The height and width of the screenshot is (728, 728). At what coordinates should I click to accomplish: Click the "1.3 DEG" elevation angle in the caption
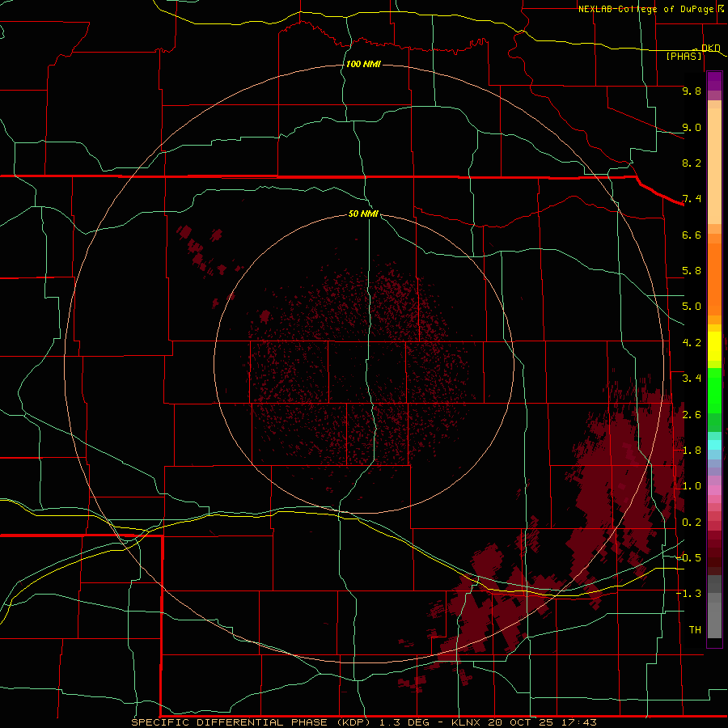pyautogui.click(x=405, y=722)
